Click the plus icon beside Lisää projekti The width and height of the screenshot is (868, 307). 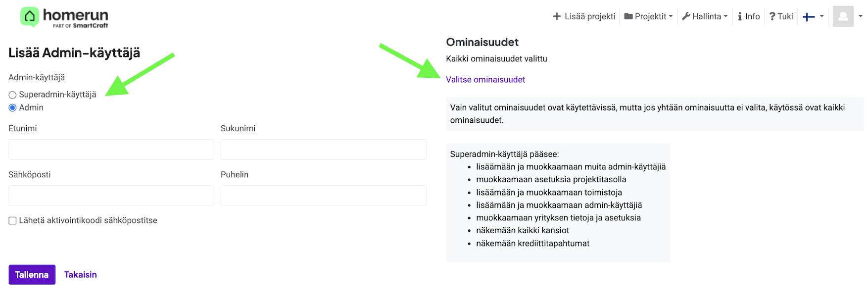(x=557, y=16)
